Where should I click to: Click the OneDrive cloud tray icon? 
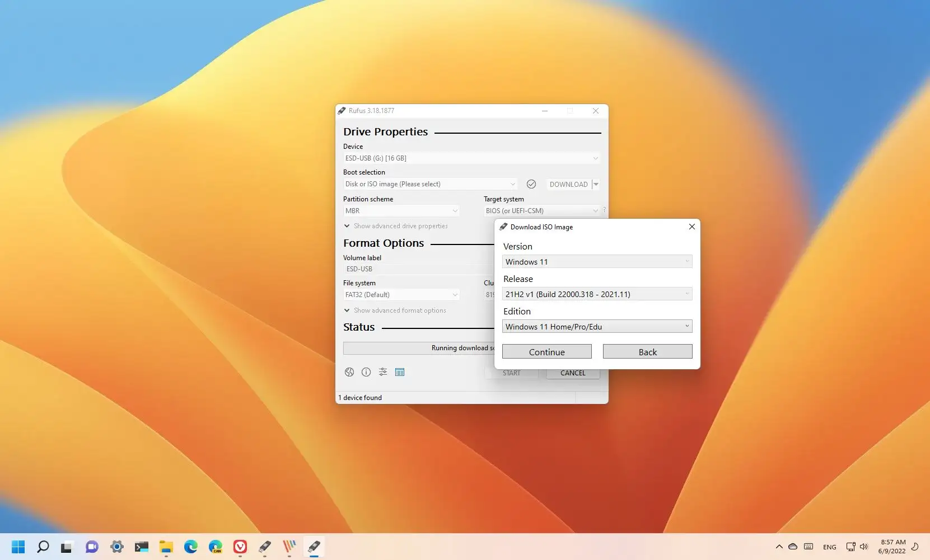pos(793,547)
